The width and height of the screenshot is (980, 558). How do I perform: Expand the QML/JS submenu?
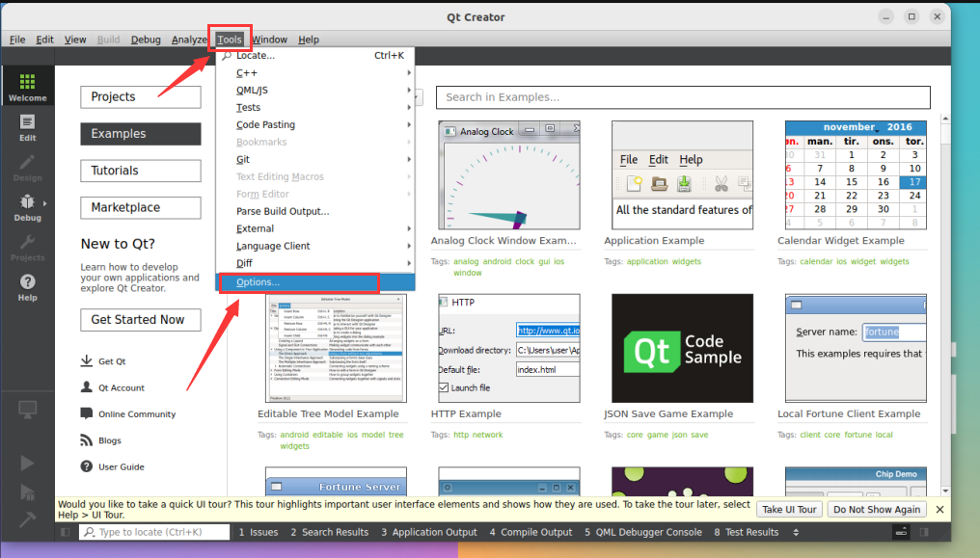click(x=315, y=90)
